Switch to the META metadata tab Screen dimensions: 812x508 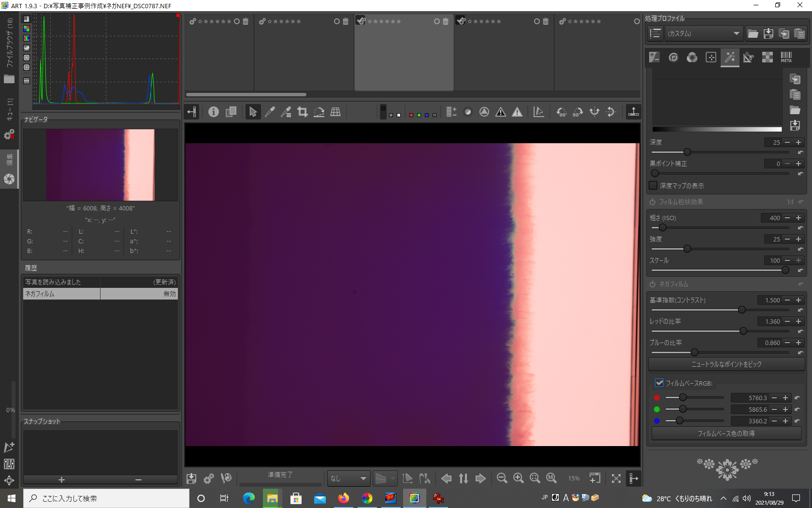click(786, 58)
